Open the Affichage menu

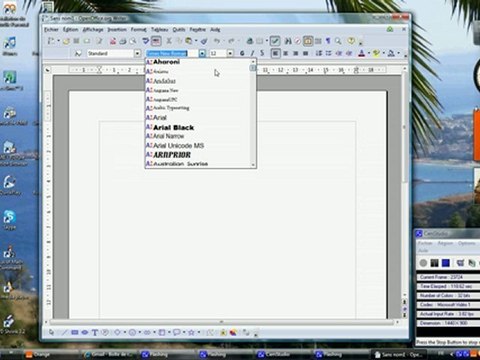pyautogui.click(x=93, y=30)
